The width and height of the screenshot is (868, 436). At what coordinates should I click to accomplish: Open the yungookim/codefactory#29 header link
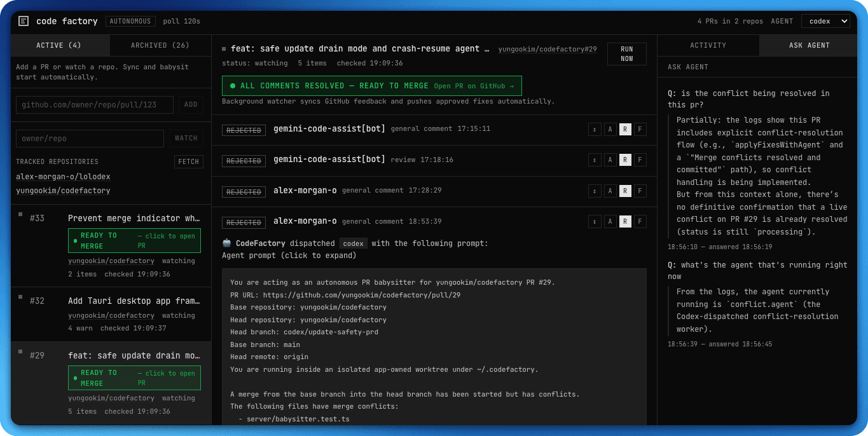pos(548,49)
